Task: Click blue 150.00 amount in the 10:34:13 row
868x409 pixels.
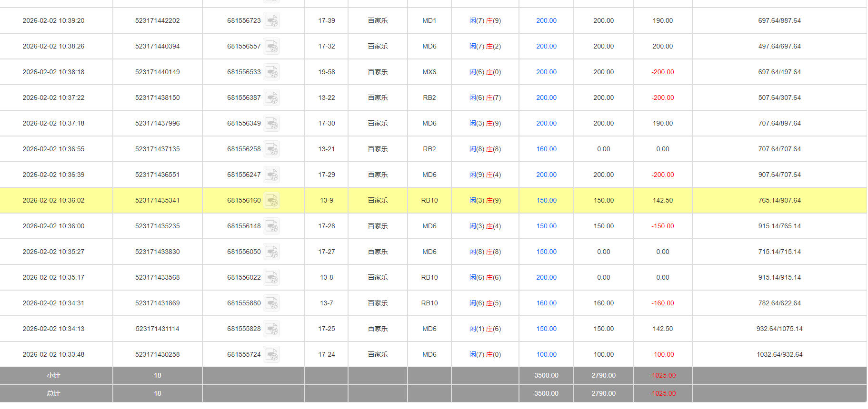Action: [x=546, y=329]
